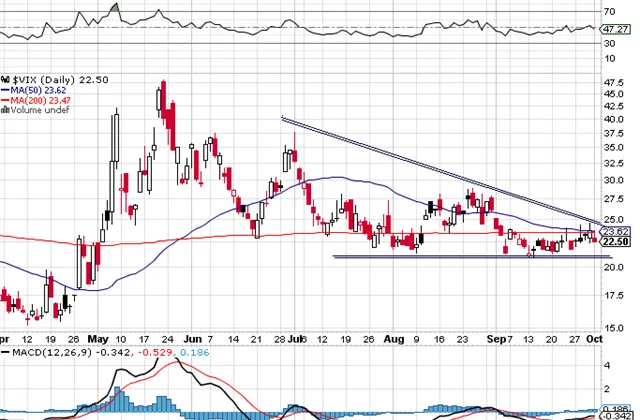
Task: Click the "17.5" price axis label
Action: pos(614,296)
